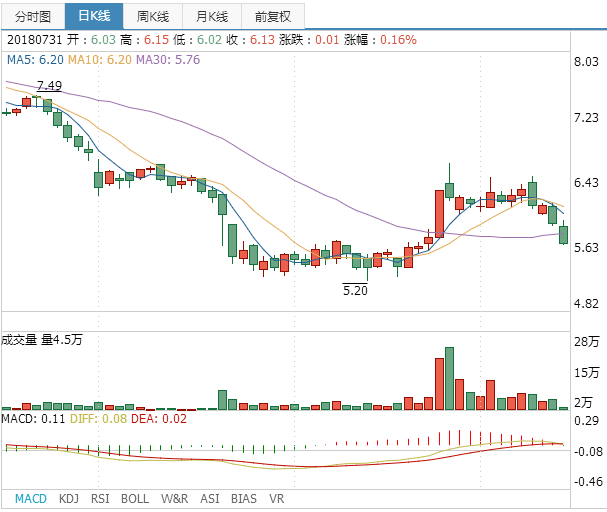The height and width of the screenshot is (512, 607).
Task: Open the ASI indicator
Action: point(210,497)
